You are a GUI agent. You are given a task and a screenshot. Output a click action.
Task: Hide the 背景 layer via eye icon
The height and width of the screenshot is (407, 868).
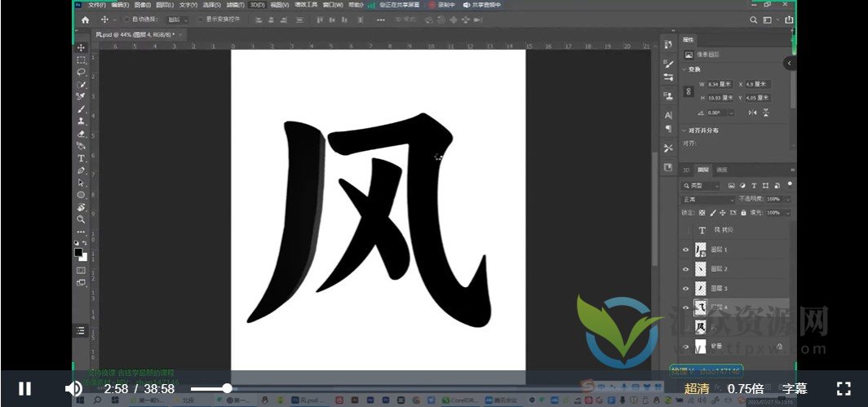pyautogui.click(x=686, y=347)
